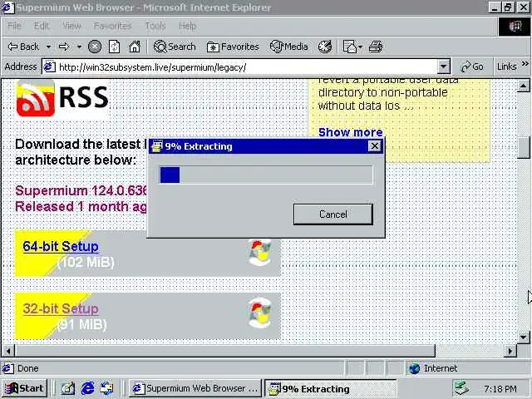
Task: Click the Forward arrow button
Action: (x=64, y=47)
